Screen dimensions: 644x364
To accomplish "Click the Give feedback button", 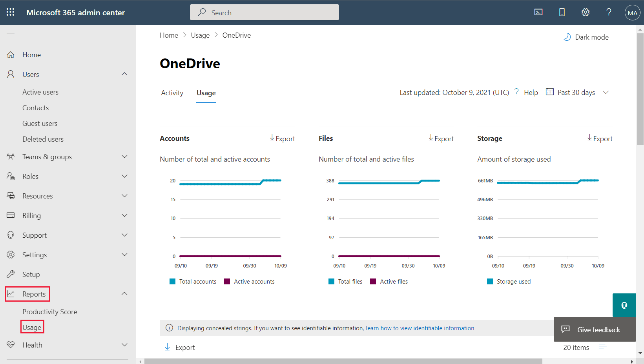I will [595, 329].
